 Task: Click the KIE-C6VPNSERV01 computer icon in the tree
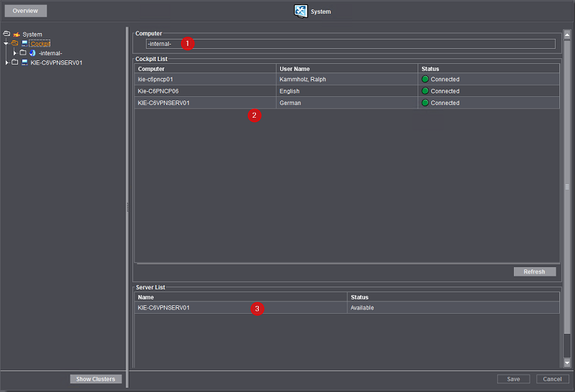click(x=24, y=62)
